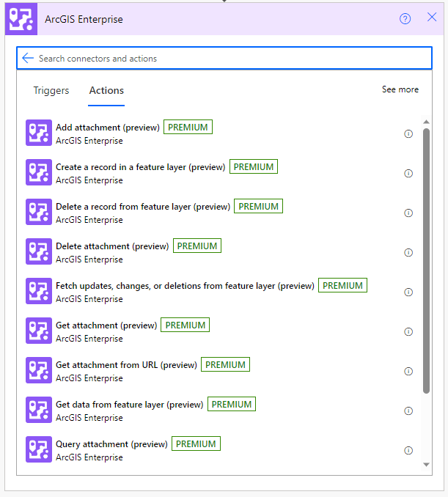Click the See more link
The height and width of the screenshot is (497, 448).
point(400,89)
